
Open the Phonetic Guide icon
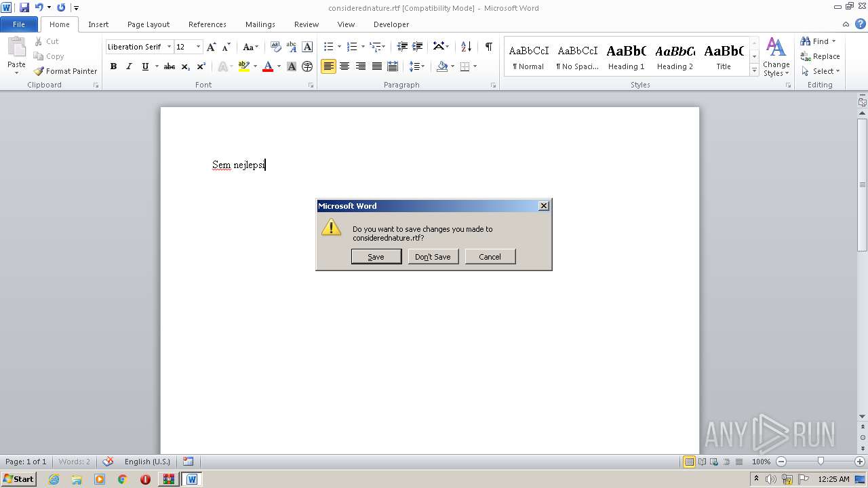click(292, 47)
